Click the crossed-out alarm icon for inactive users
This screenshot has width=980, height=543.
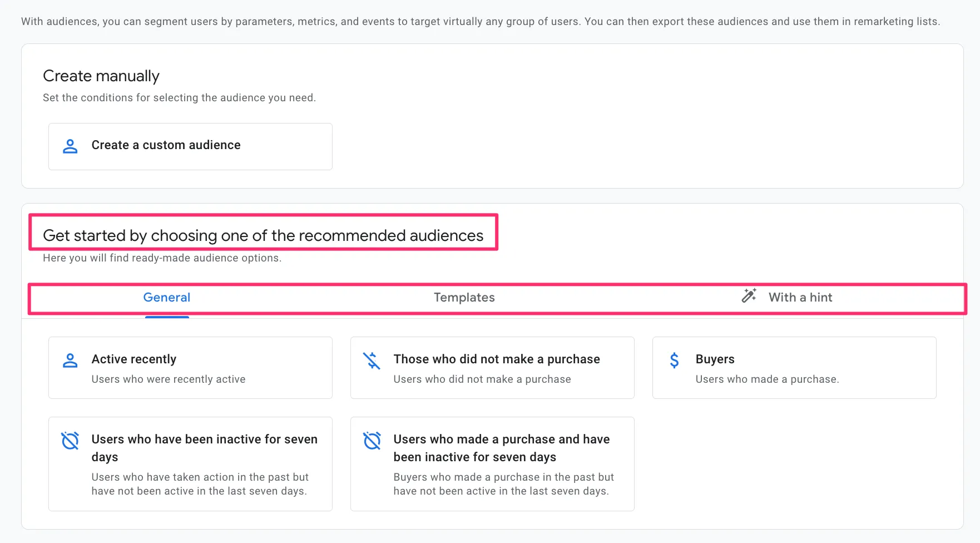(70, 441)
